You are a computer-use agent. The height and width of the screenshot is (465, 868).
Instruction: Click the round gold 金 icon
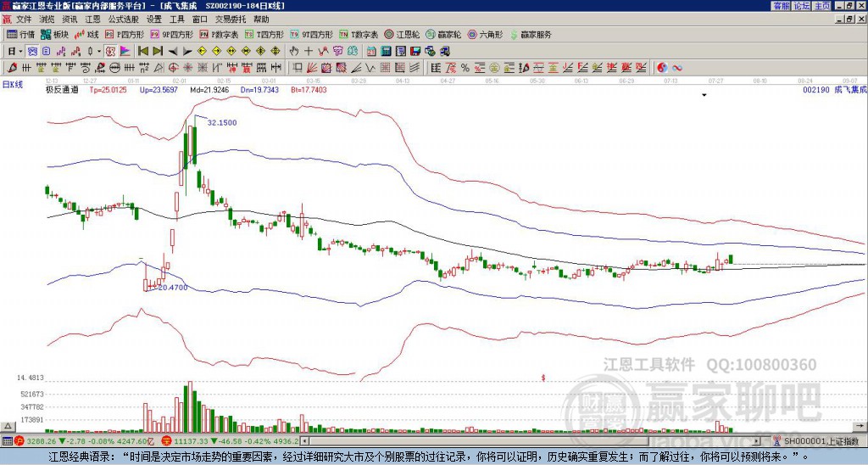(494, 68)
